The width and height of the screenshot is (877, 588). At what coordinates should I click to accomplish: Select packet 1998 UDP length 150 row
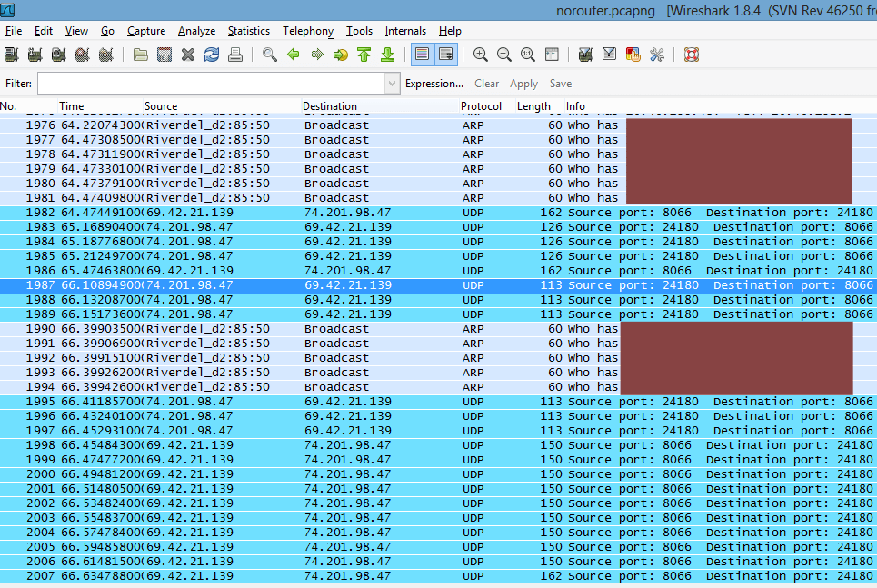pos(438,445)
